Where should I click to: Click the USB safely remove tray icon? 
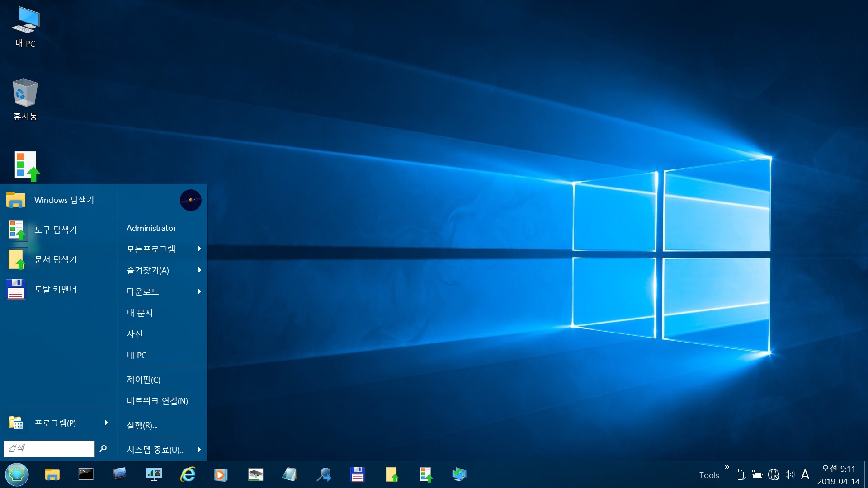[x=741, y=474]
